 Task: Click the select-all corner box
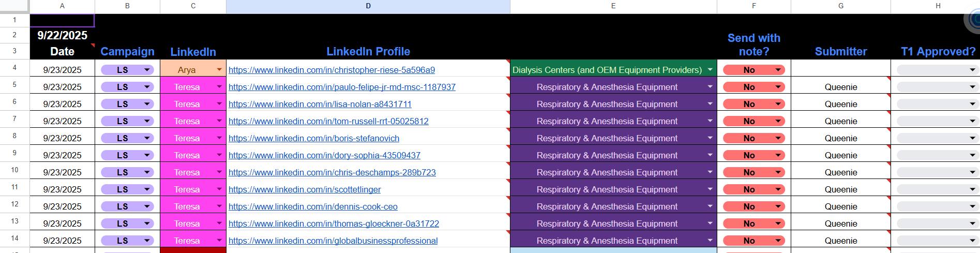pos(14,6)
